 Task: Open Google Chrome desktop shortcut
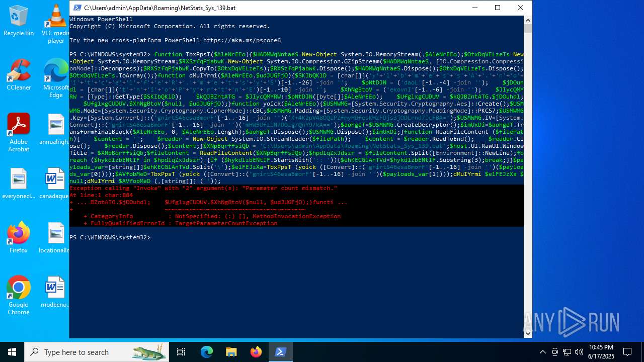tap(19, 295)
